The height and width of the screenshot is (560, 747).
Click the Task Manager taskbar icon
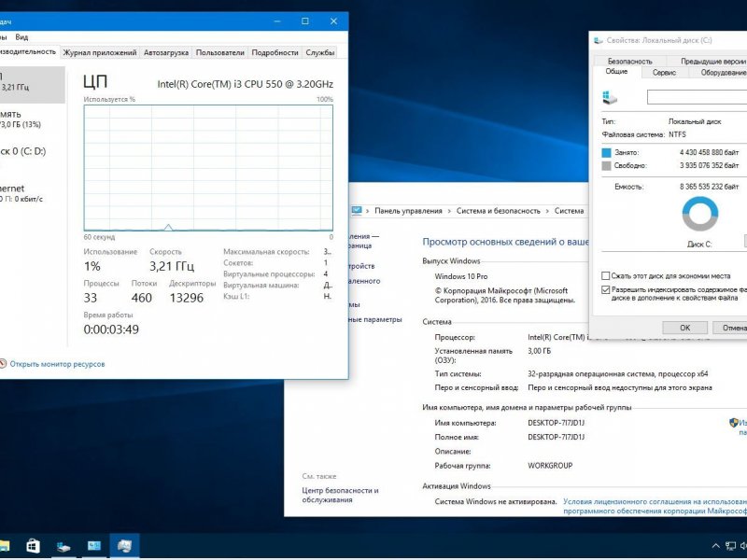[x=125, y=546]
